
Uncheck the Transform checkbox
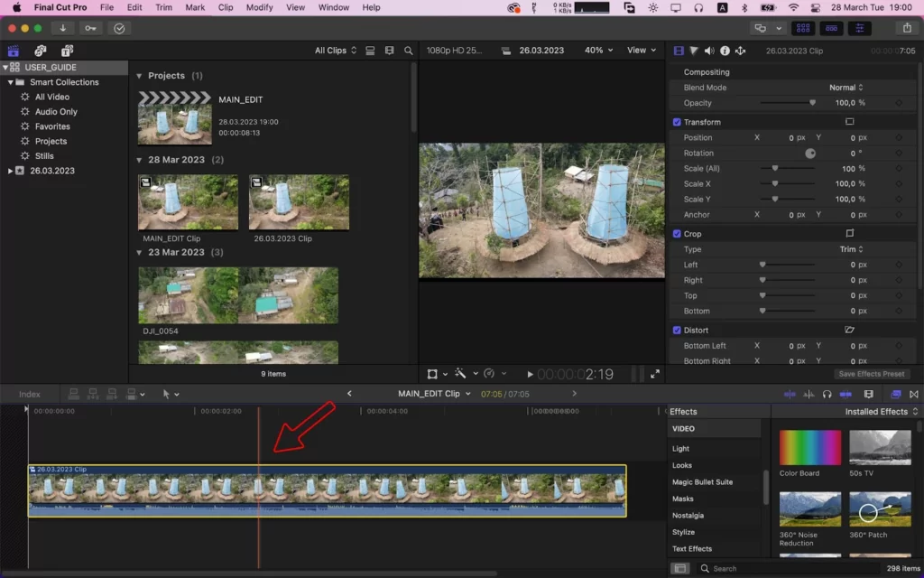click(x=677, y=122)
